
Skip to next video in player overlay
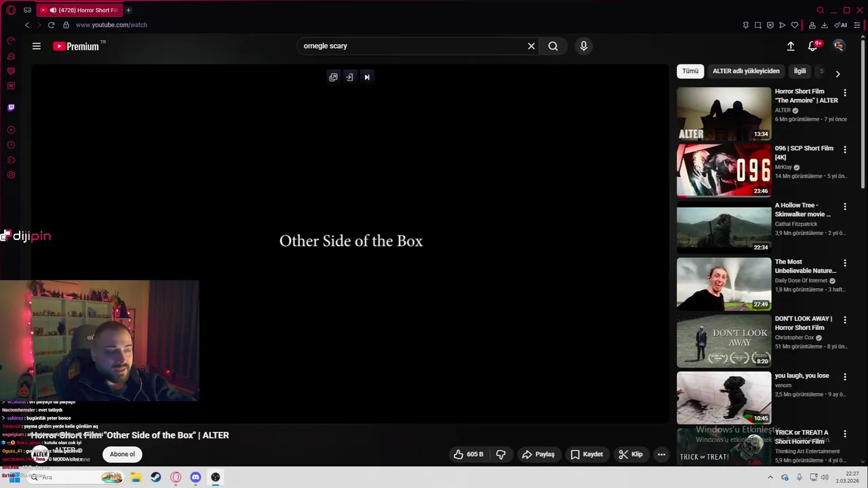pos(367,77)
